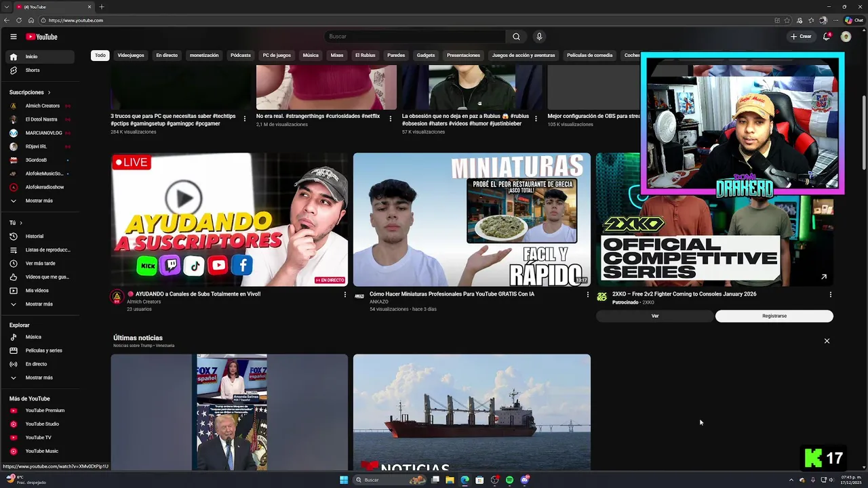The width and height of the screenshot is (868, 488).
Task: Select the Películas de comedia chip
Action: point(589,56)
